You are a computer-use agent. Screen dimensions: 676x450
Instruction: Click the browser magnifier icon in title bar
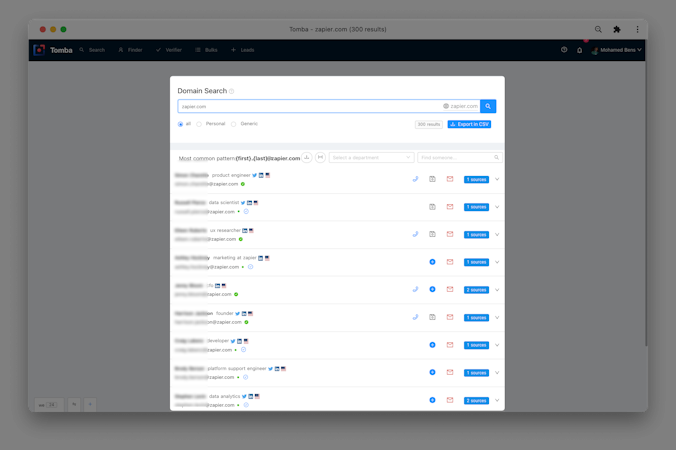pyautogui.click(x=598, y=29)
